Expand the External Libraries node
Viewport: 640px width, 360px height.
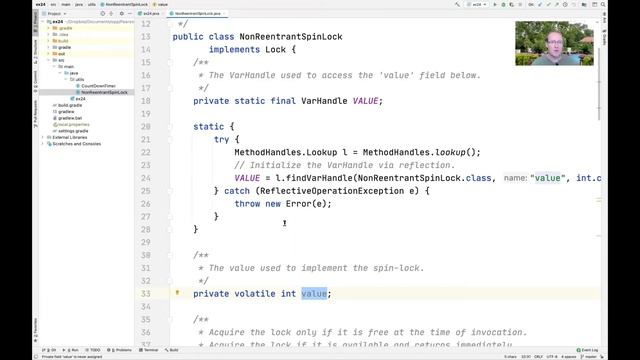(43, 138)
